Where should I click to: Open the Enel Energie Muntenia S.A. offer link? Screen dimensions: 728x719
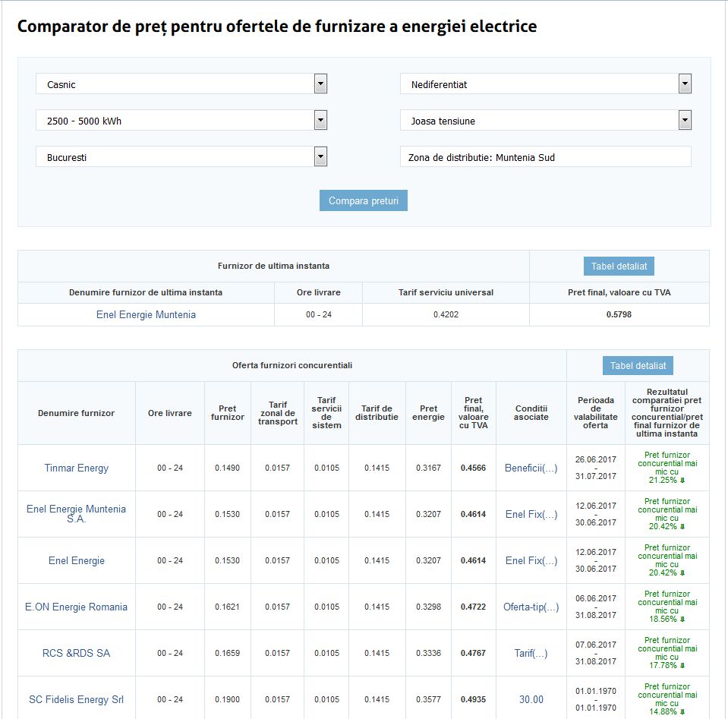point(76,514)
